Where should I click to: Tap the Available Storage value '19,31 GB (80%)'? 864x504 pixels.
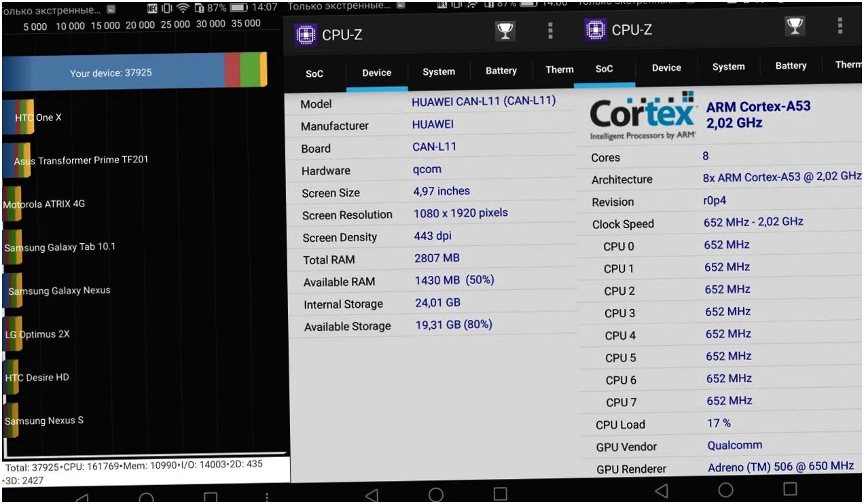[x=454, y=325]
